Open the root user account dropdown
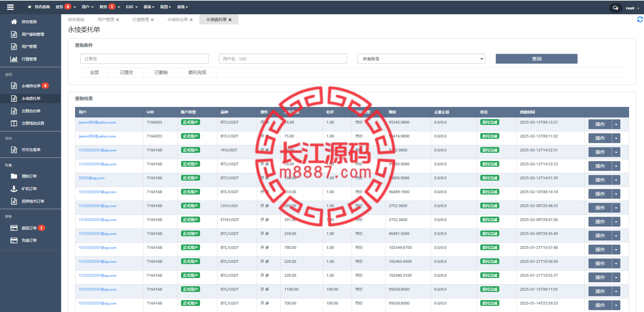Screen dimensions: 644x312 click(x=632, y=8)
